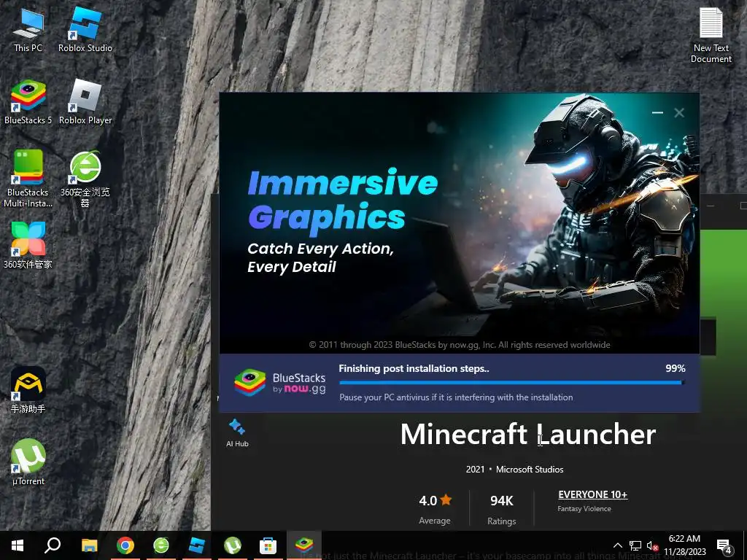Show hidden system tray icons
Viewport: 747px width, 560px height.
pyautogui.click(x=617, y=545)
